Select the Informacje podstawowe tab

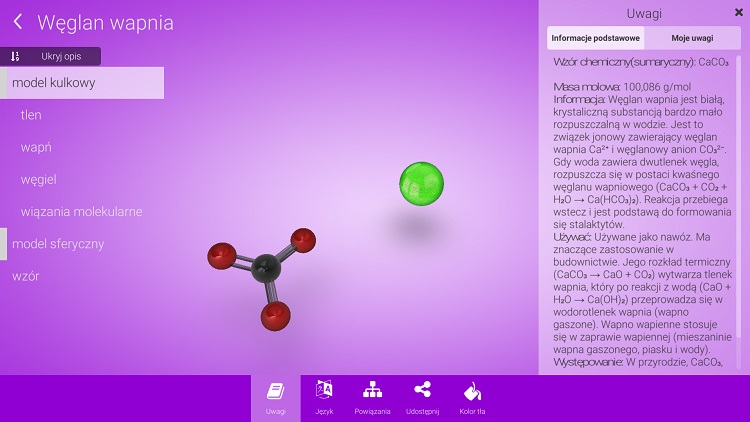click(x=596, y=38)
